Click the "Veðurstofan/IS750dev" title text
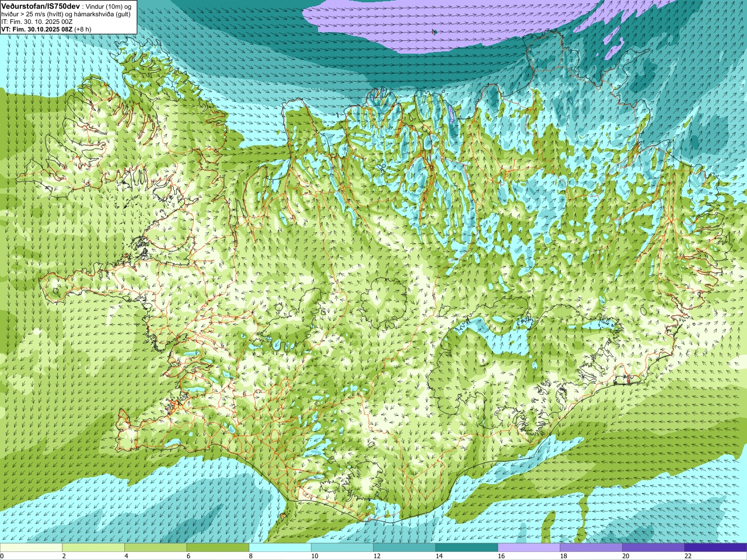The height and width of the screenshot is (560, 747). pyautogui.click(x=41, y=6)
